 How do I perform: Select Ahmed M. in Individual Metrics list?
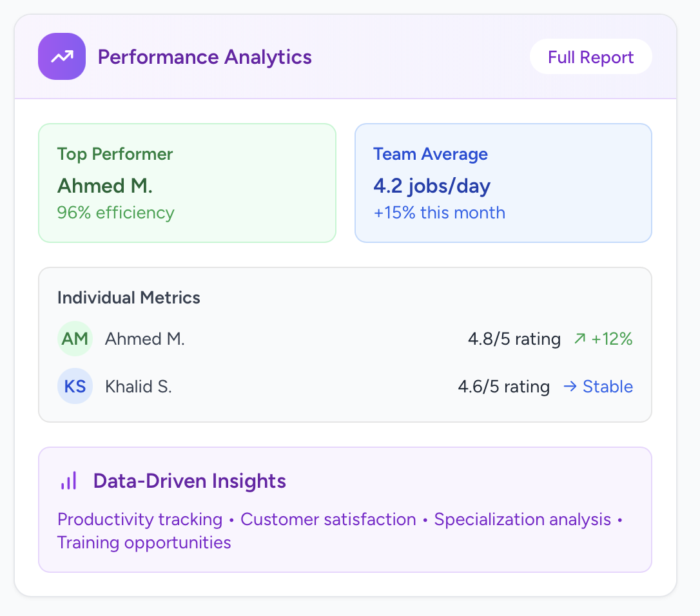[x=144, y=339]
